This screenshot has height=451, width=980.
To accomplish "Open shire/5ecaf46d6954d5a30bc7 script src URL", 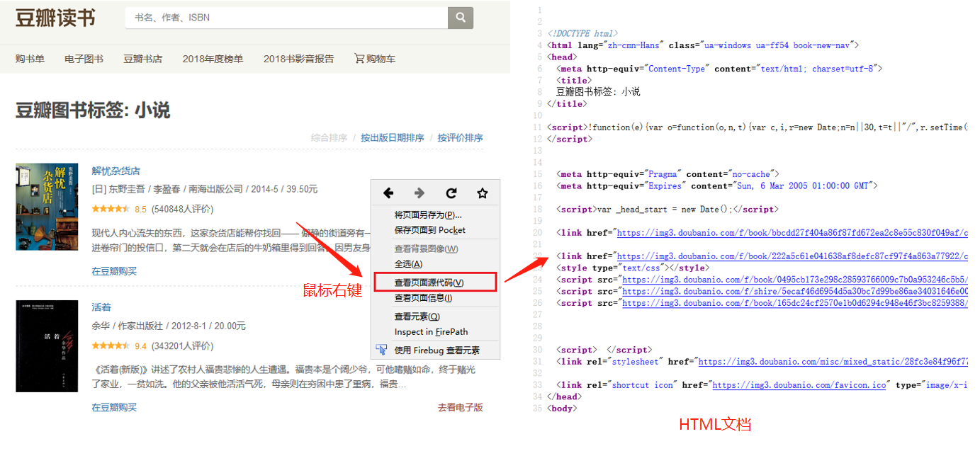I will 795,291.
